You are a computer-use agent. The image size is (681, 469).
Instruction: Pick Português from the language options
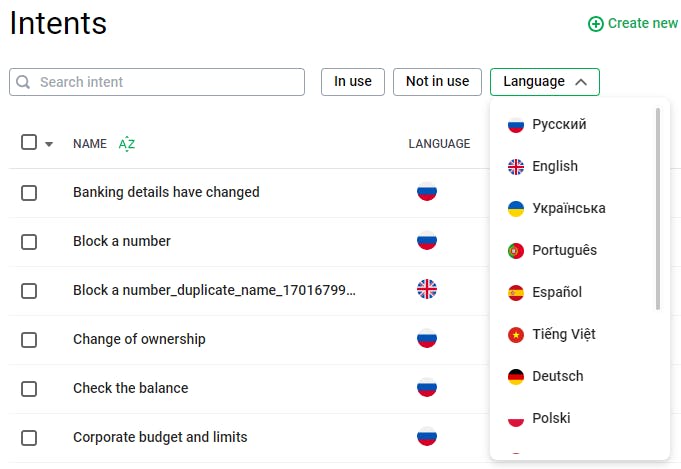pos(564,250)
